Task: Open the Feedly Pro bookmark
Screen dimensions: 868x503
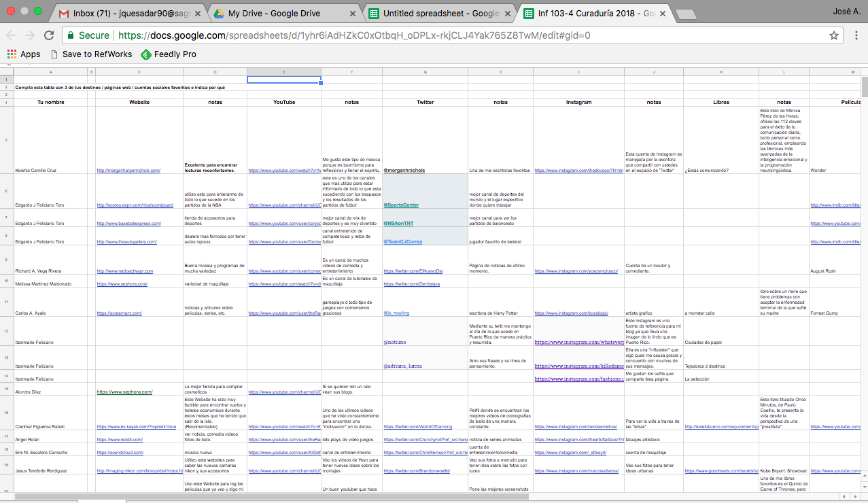Action: pos(169,54)
